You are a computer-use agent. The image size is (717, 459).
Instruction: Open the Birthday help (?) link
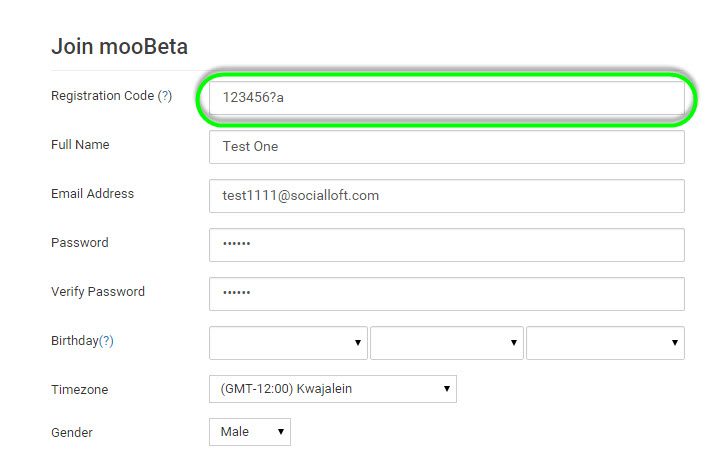(x=106, y=341)
